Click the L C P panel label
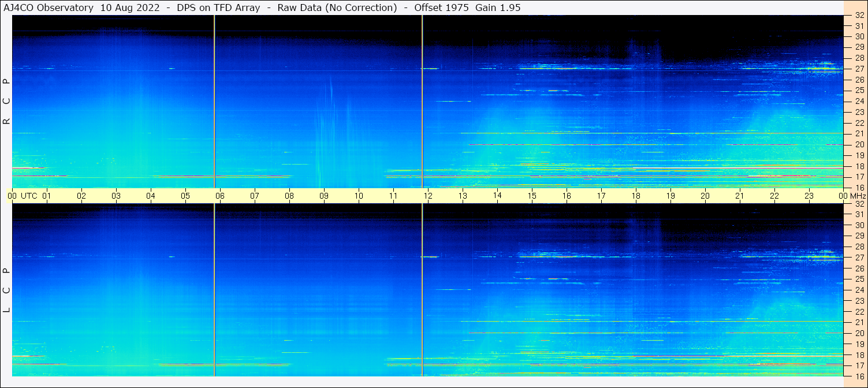 (x=6, y=290)
